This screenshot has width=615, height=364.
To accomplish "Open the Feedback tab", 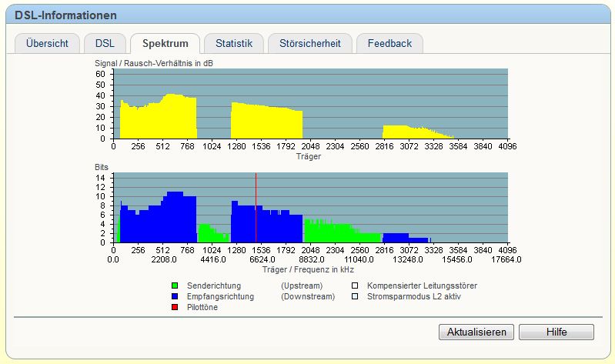I will tap(389, 43).
